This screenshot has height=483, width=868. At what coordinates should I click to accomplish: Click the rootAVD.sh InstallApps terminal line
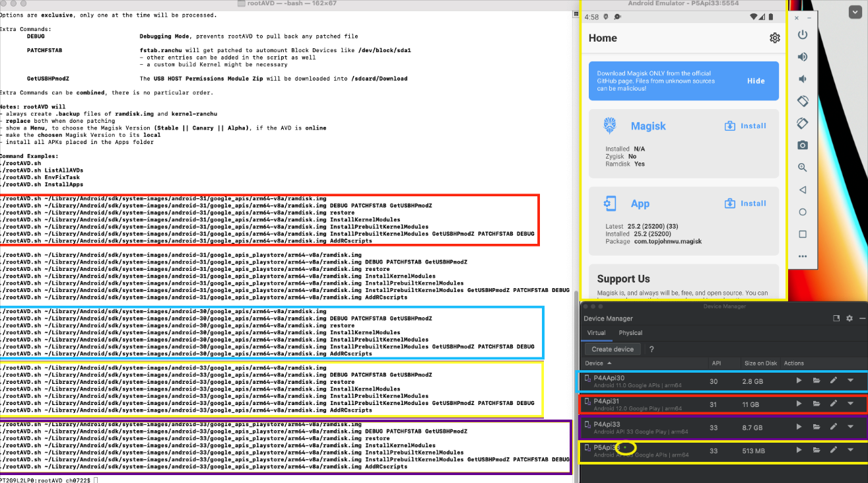tap(41, 185)
